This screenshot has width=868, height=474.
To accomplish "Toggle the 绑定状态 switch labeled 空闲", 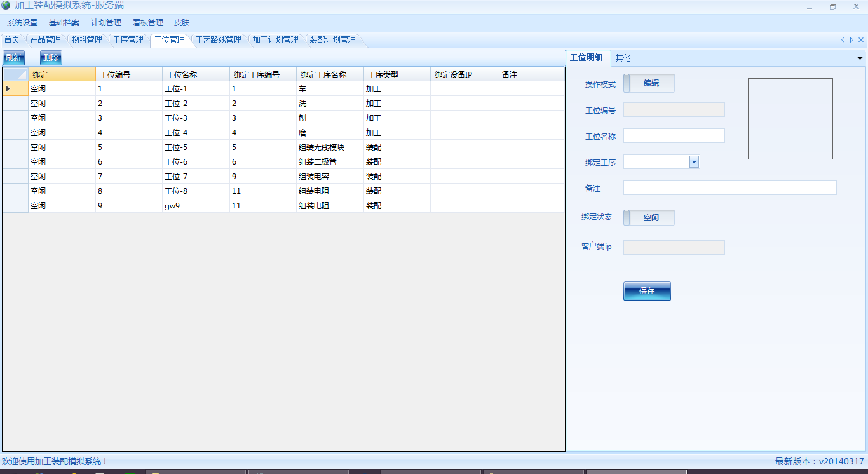I will click(x=649, y=218).
